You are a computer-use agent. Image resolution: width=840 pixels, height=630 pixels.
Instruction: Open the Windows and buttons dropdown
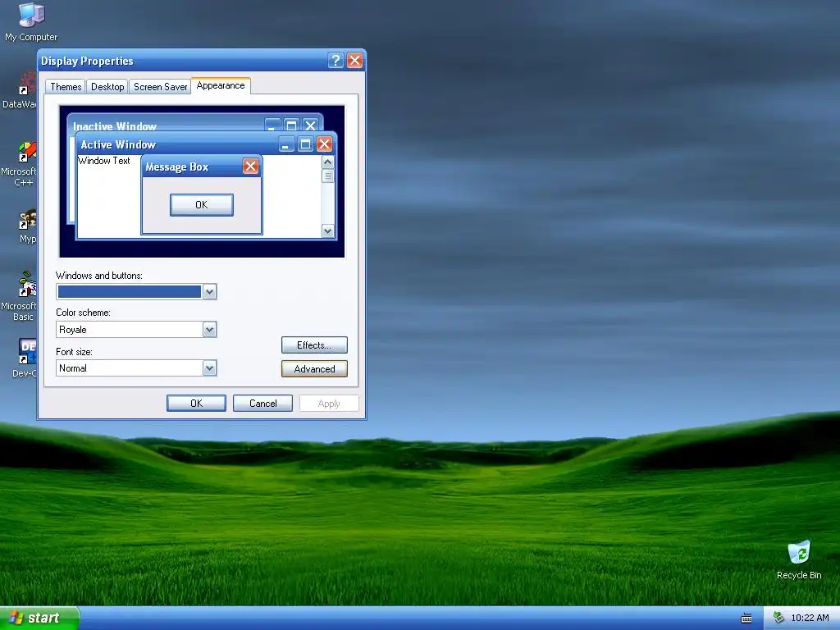[x=209, y=292]
